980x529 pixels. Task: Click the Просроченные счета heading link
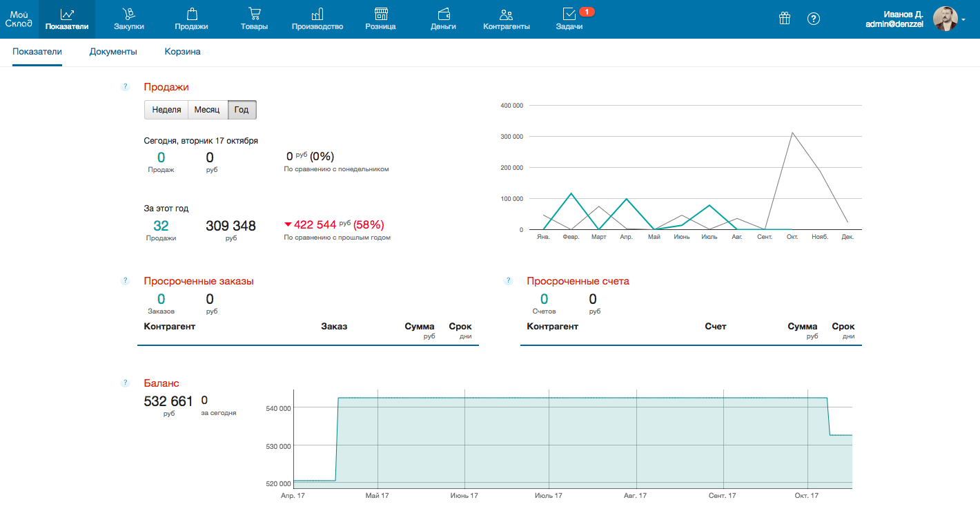[x=578, y=281]
